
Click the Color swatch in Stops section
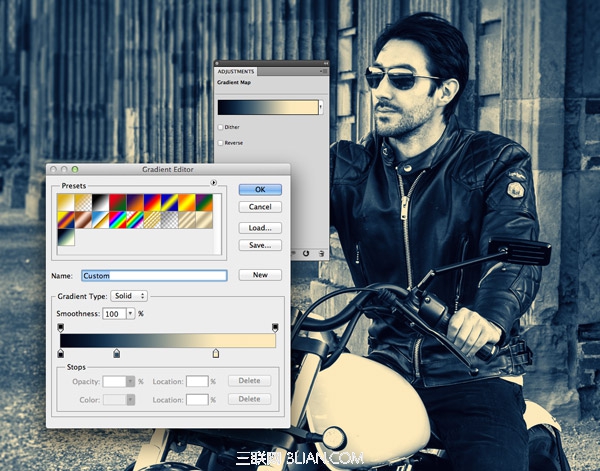pos(114,400)
